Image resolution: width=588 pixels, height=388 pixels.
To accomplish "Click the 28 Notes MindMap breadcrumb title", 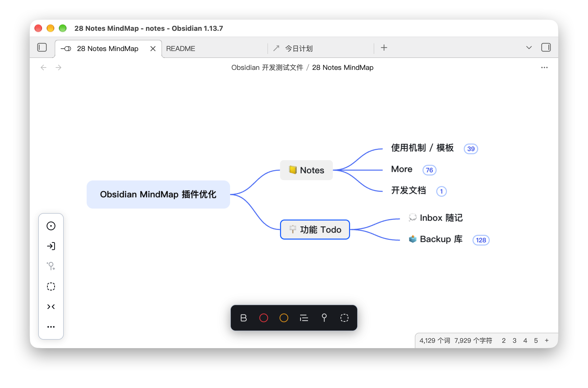I will [x=343, y=68].
